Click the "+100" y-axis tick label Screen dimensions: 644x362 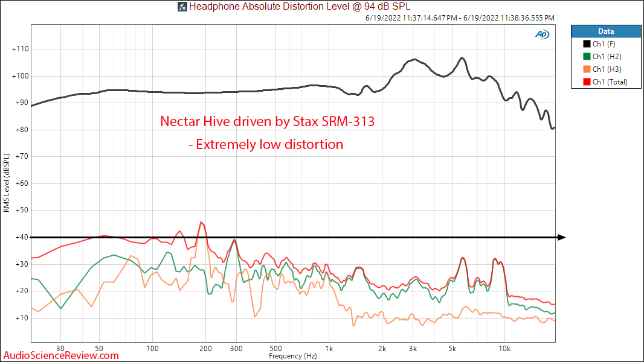pyautogui.click(x=21, y=76)
